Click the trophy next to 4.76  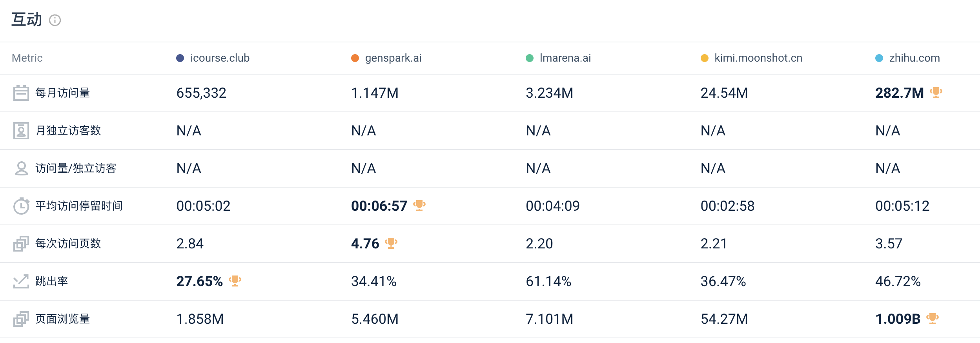(x=391, y=243)
